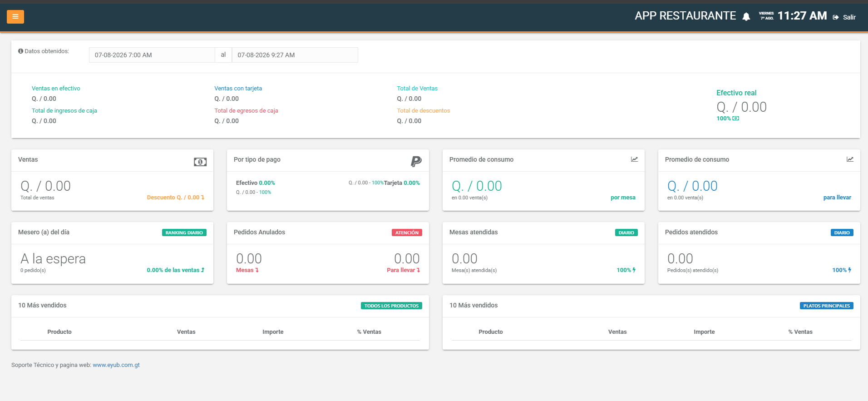
Task: Click Importe column header in TODOS LOS PRODUCTOS table
Action: [273, 332]
